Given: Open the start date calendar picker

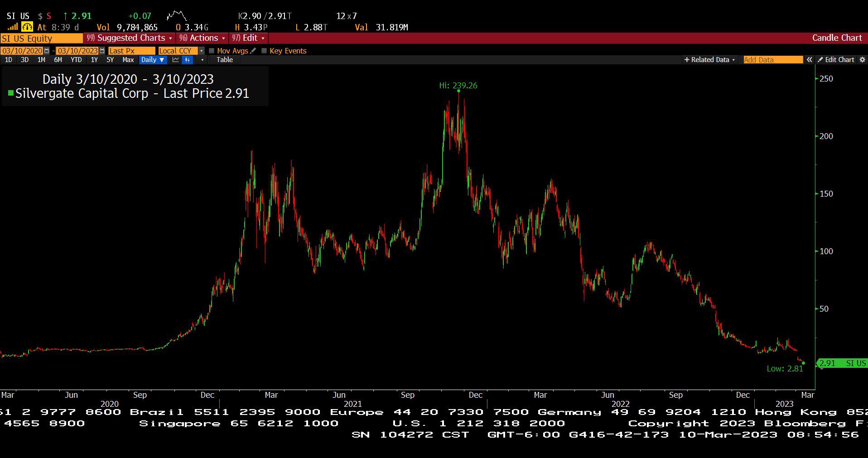Looking at the screenshot, I should pos(47,51).
